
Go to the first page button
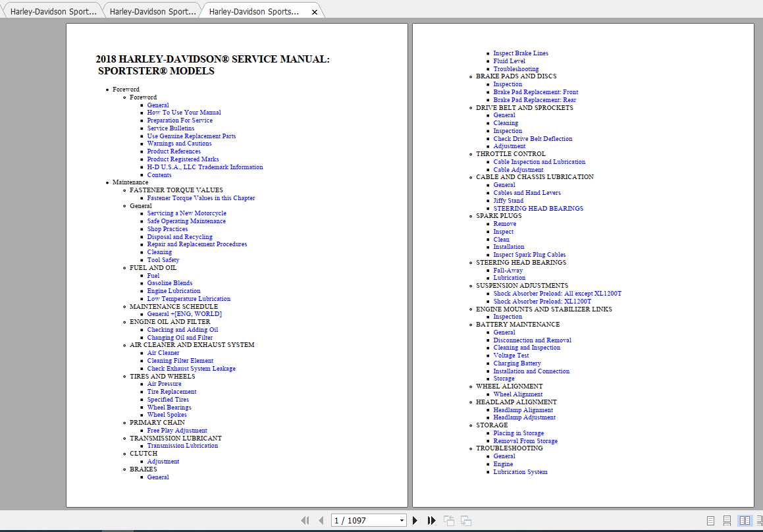(x=305, y=520)
